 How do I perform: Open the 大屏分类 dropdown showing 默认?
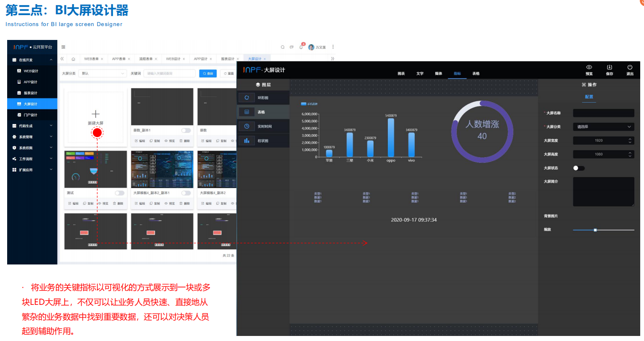102,73
